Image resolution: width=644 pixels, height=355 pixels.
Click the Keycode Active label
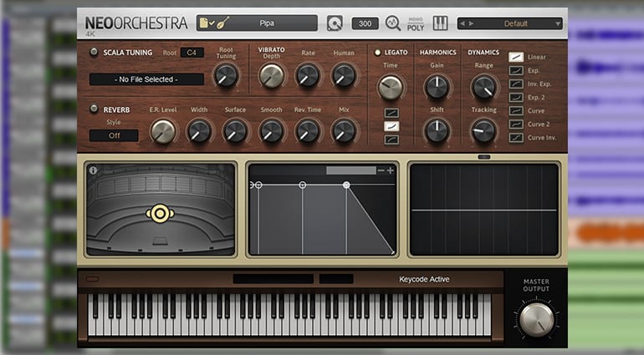click(424, 279)
